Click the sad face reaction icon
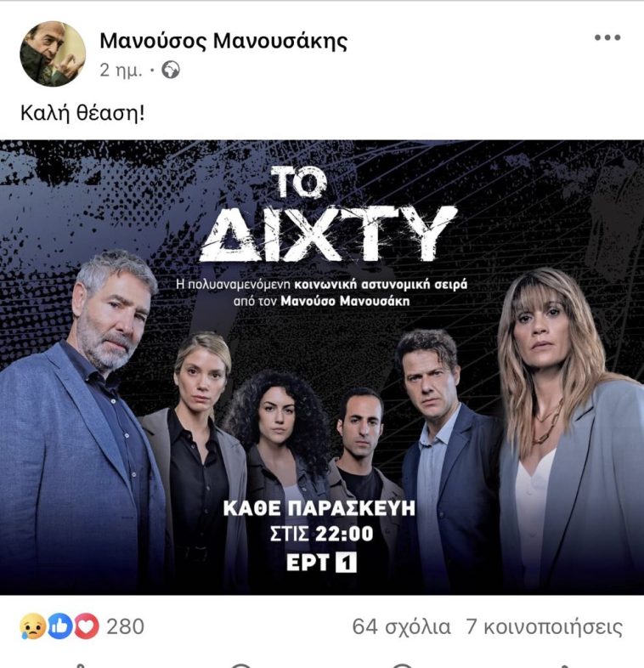 click(32, 627)
